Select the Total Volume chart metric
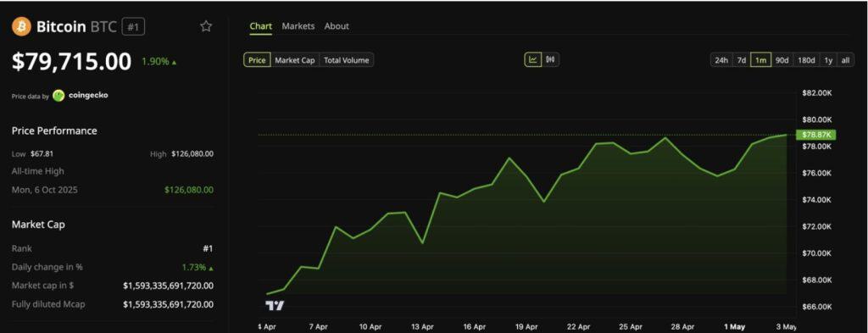 coord(347,60)
